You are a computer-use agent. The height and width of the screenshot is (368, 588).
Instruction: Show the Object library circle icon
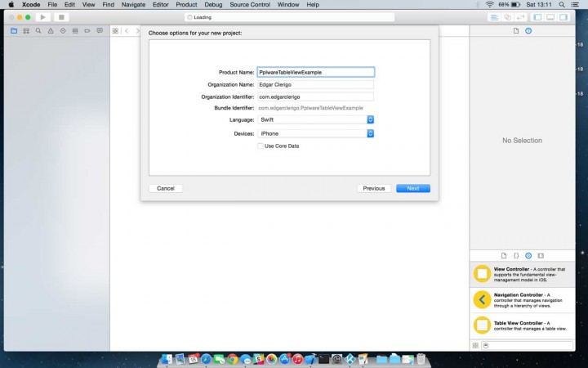point(528,256)
